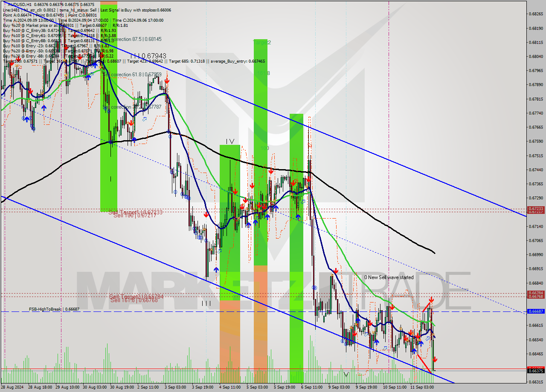
Task: Click the red price tag 0.66768
Action: 536,296
